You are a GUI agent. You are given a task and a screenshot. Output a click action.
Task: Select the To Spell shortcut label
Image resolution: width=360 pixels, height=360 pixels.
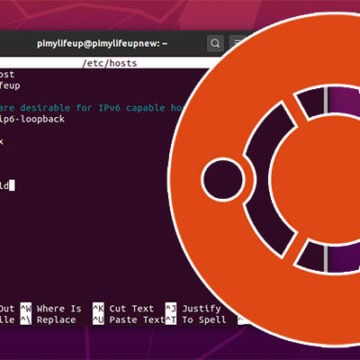click(x=204, y=320)
